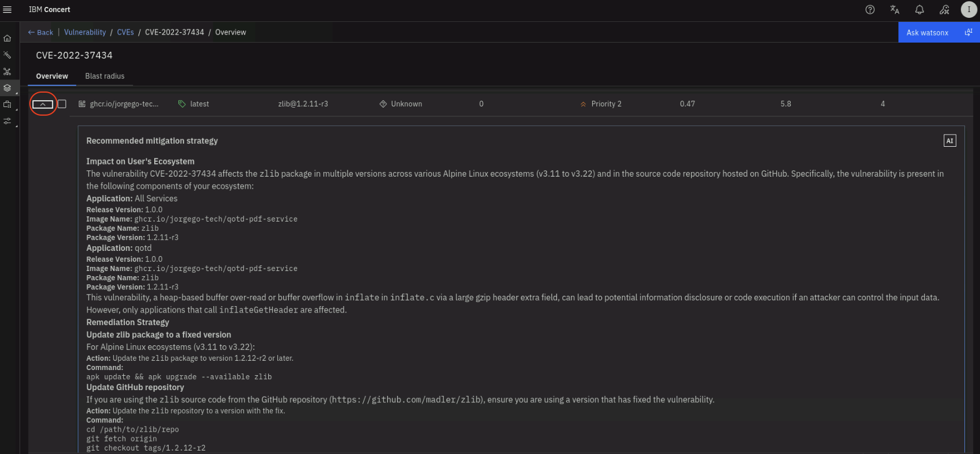Go Back using the breadcrumb link

pos(40,32)
